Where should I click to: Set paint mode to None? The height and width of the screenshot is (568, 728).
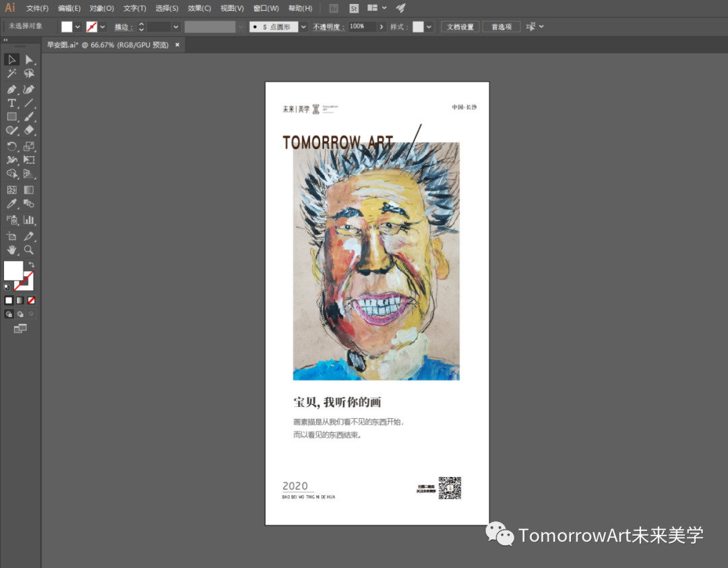click(x=31, y=300)
